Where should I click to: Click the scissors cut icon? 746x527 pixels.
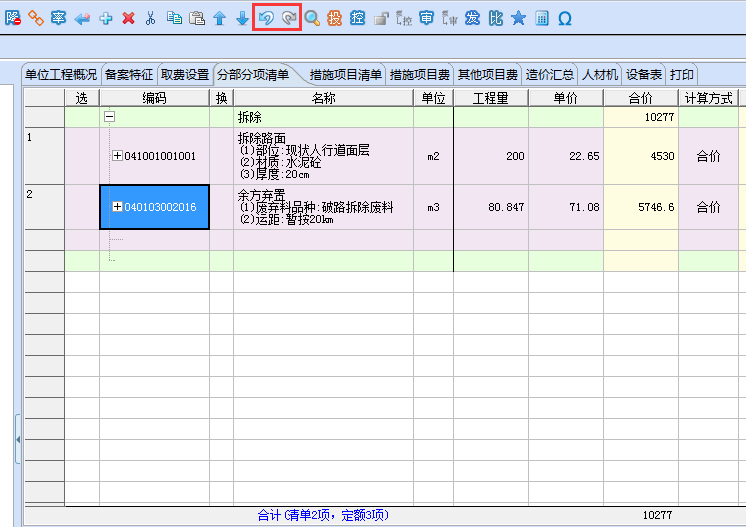(x=150, y=18)
